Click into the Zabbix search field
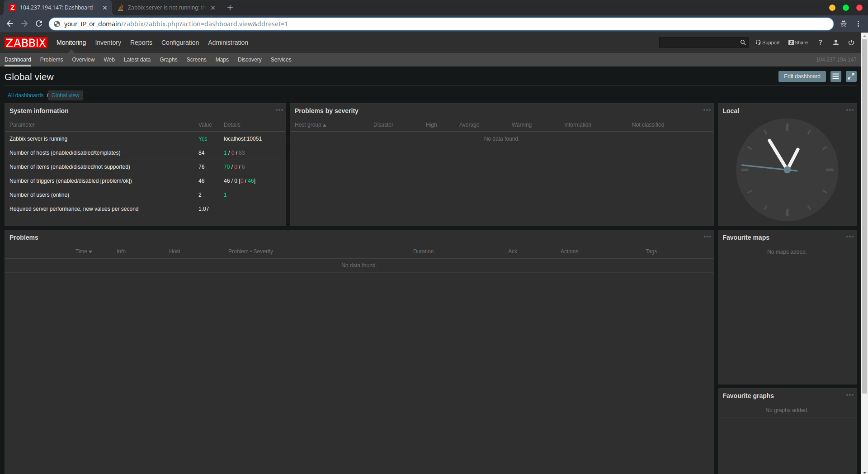868x474 pixels. point(699,43)
